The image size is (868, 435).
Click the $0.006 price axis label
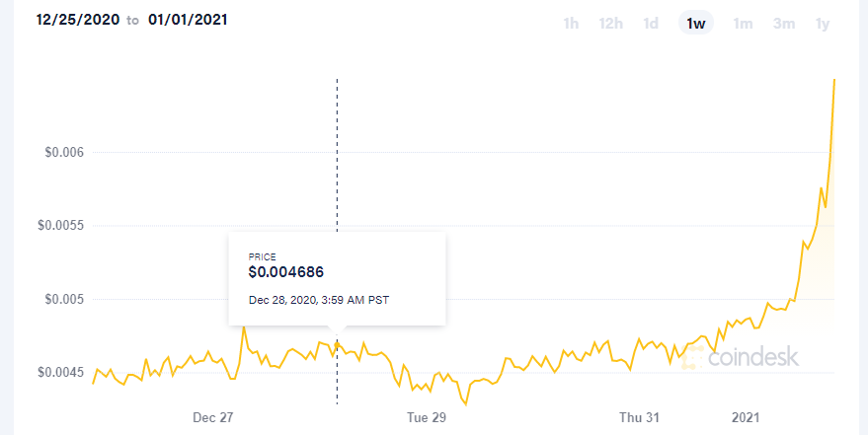[63, 152]
